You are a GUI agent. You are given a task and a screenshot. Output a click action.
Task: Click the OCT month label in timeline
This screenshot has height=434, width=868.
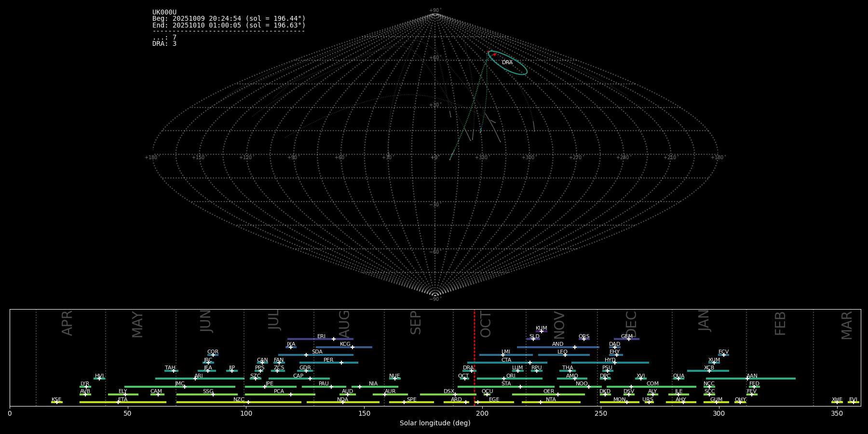click(486, 324)
